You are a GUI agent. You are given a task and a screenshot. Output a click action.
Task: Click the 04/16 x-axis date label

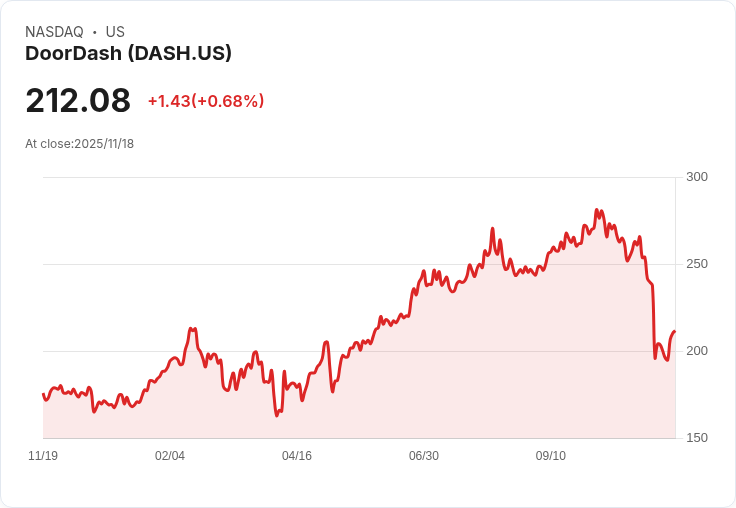pos(297,456)
